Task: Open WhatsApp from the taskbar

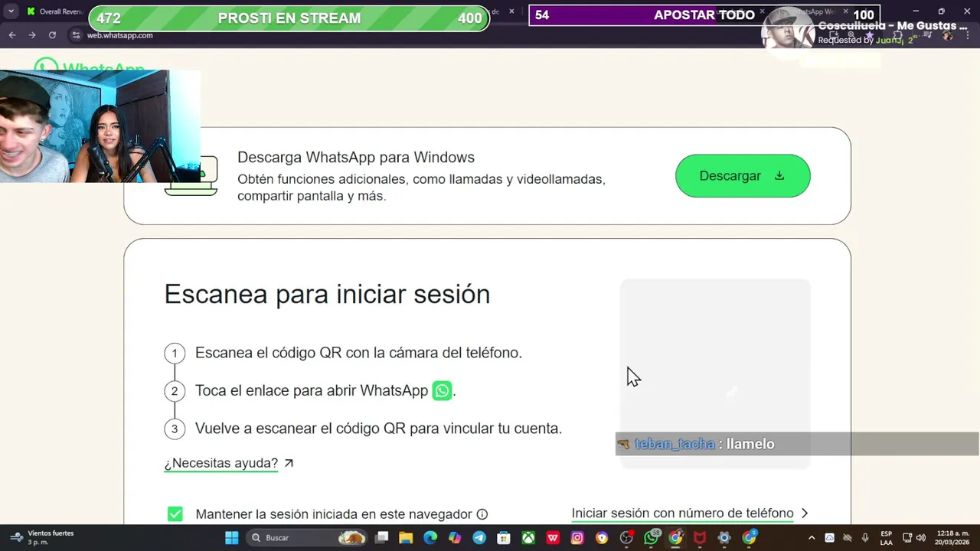Action: (x=652, y=538)
